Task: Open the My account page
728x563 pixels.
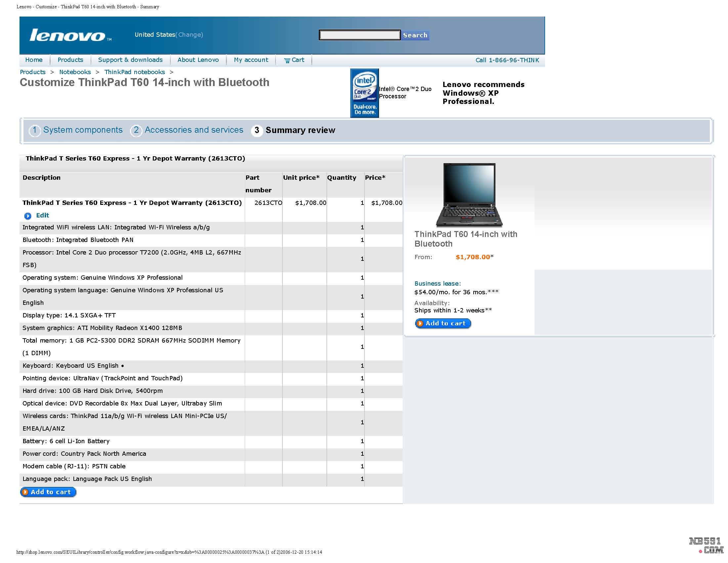Action: click(251, 60)
